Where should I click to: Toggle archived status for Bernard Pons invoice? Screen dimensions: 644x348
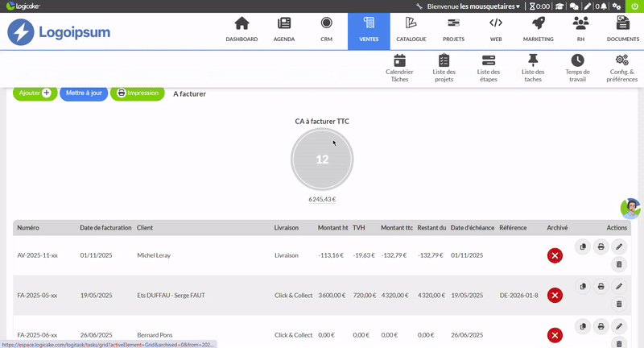555,334
